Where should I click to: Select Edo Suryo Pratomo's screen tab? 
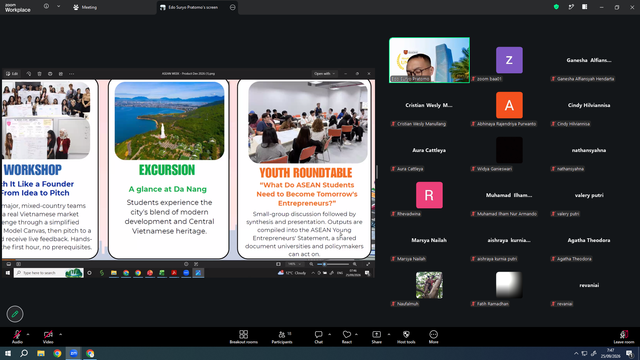[192, 7]
